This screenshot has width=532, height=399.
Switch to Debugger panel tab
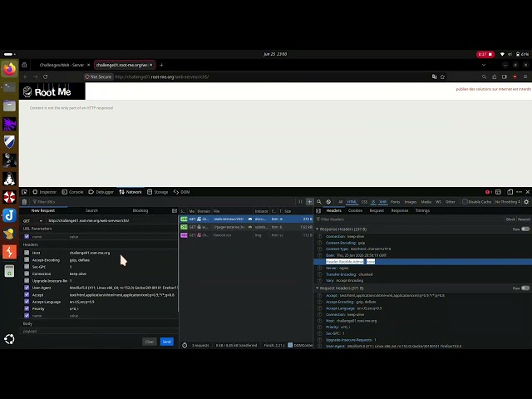pyautogui.click(x=101, y=192)
